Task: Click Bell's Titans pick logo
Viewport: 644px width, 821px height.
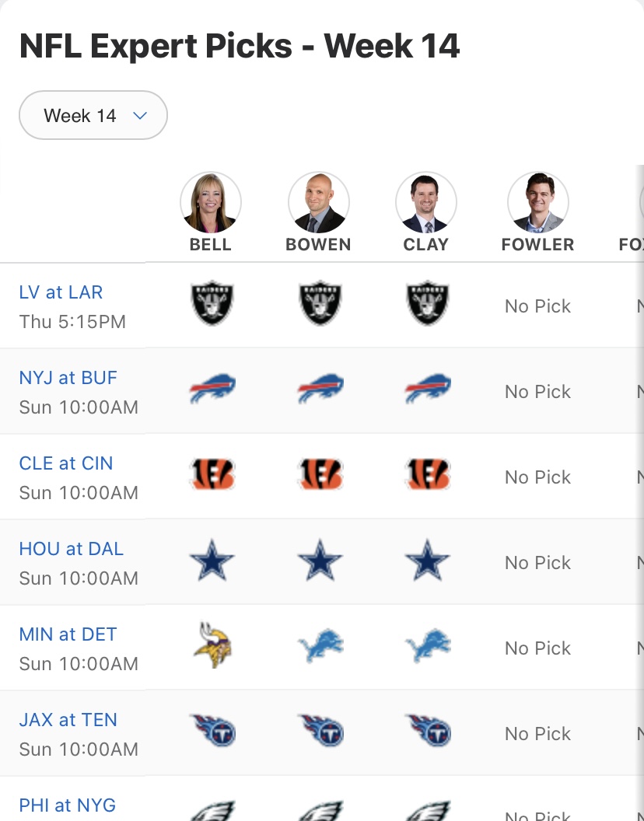Action: [x=212, y=730]
